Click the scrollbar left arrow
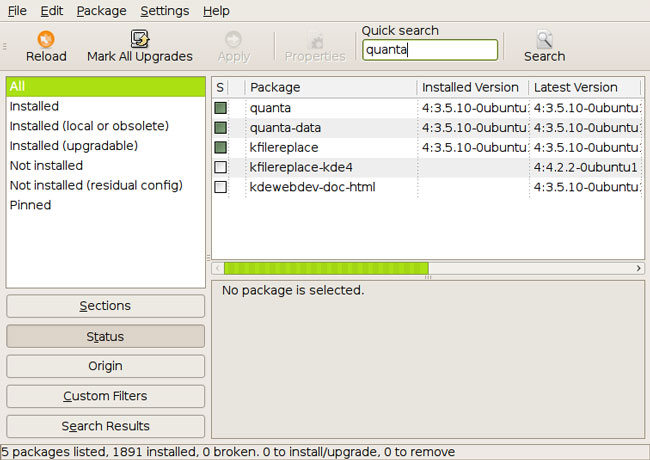650x460 pixels. click(218, 269)
